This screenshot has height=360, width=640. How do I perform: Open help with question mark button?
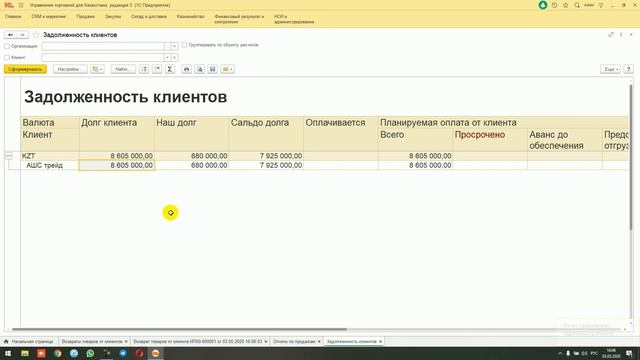pyautogui.click(x=629, y=69)
